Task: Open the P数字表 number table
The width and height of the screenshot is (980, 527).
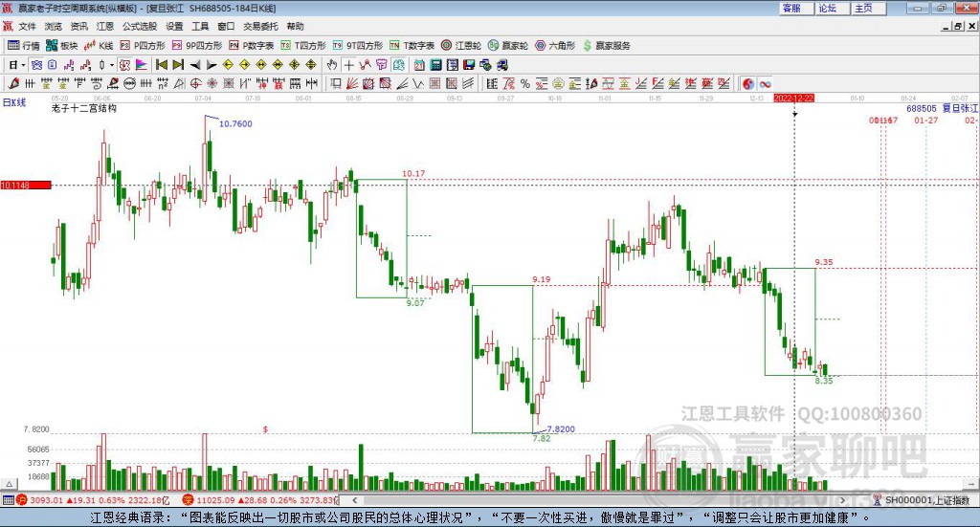Action: [252, 45]
